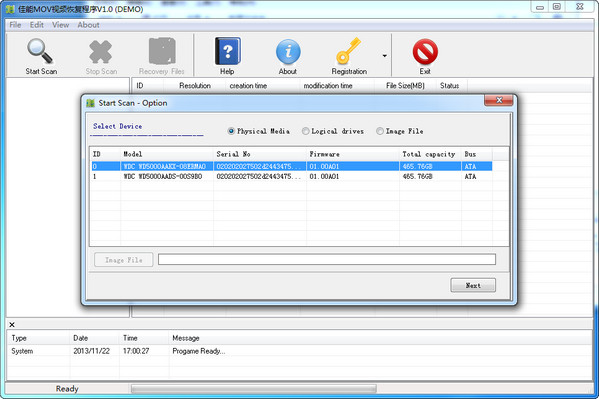This screenshot has width=599, height=399.
Task: Click the Progame Ready... log message
Action: click(199, 351)
